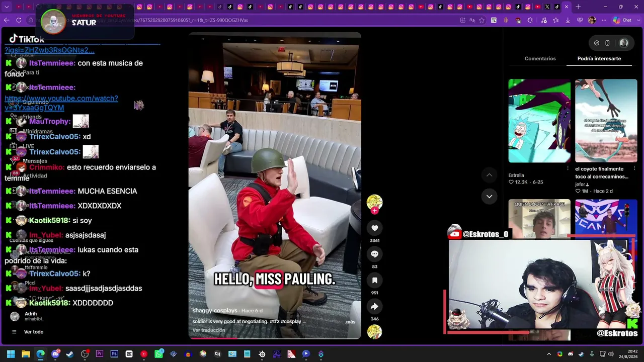Share the video using the arrow icon
The image size is (644, 362).
point(374,307)
